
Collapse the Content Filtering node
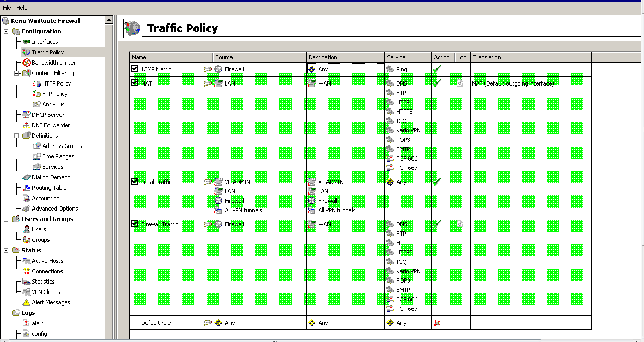pyautogui.click(x=18, y=73)
